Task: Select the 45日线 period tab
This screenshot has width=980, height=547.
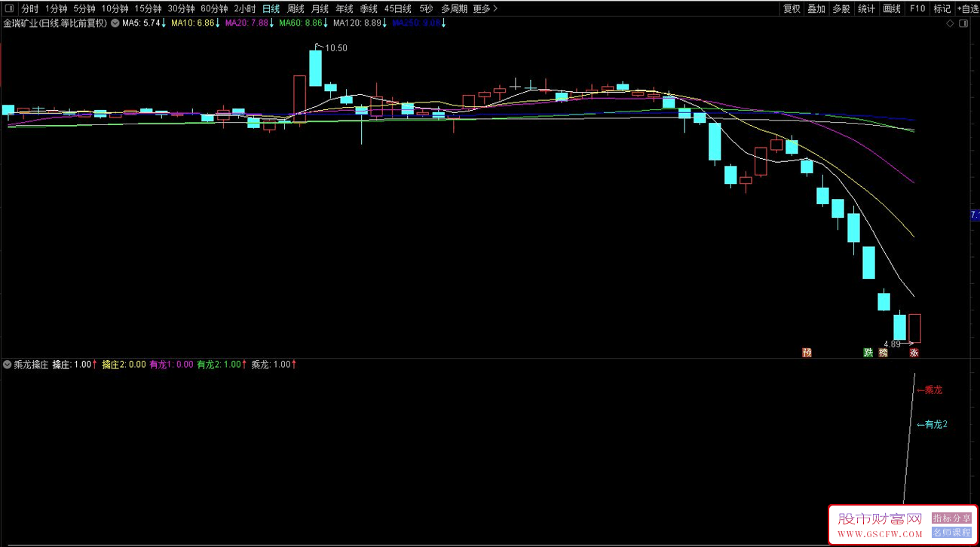Action: [x=397, y=9]
